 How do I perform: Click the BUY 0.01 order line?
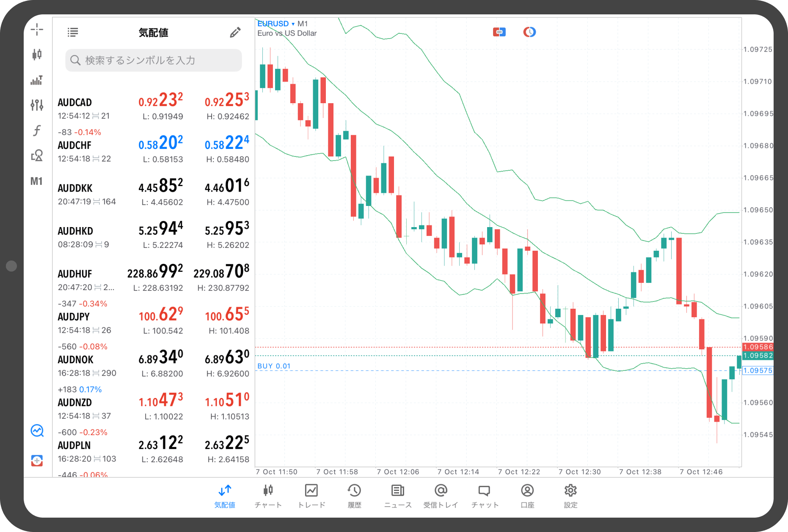(x=274, y=366)
